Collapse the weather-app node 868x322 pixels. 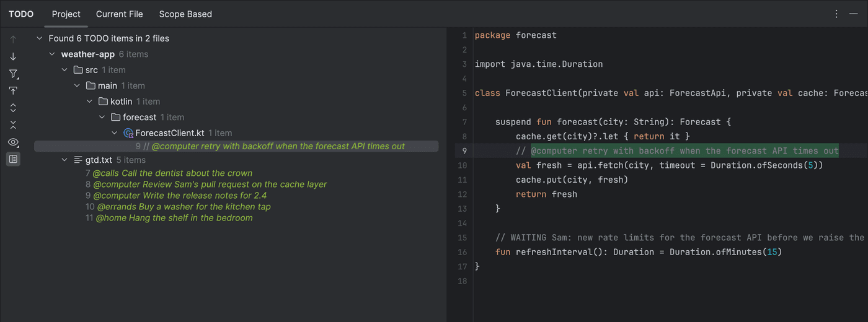tap(52, 54)
